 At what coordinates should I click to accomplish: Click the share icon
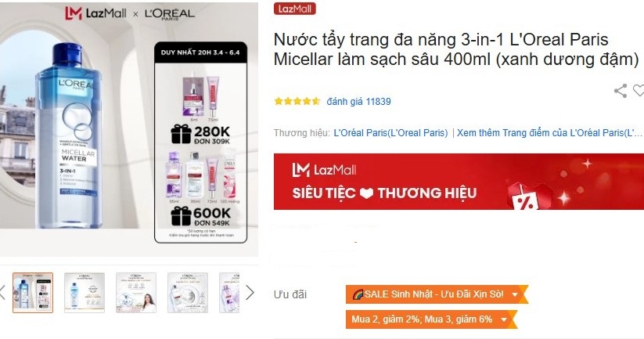[x=621, y=91]
